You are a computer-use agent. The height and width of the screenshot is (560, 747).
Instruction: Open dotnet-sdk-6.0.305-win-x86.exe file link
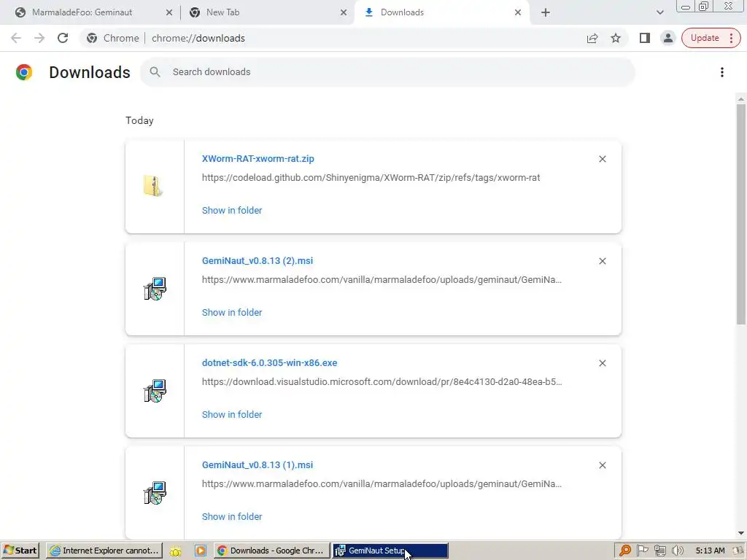(269, 363)
